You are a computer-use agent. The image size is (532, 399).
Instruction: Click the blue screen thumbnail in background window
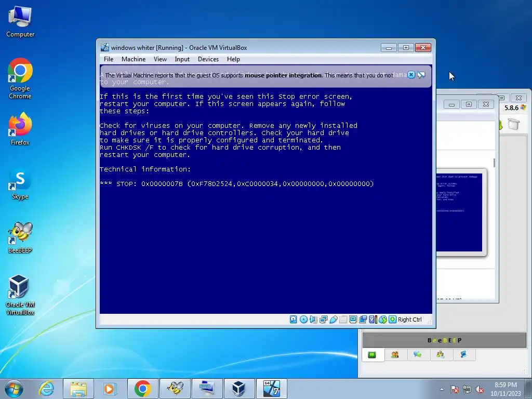(x=459, y=212)
